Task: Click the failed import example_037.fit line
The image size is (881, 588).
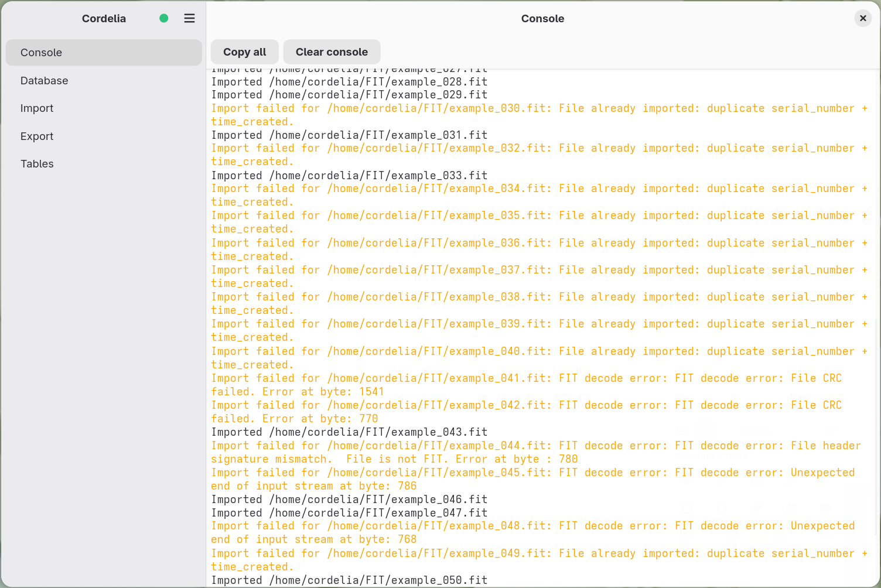Action: [539, 276]
